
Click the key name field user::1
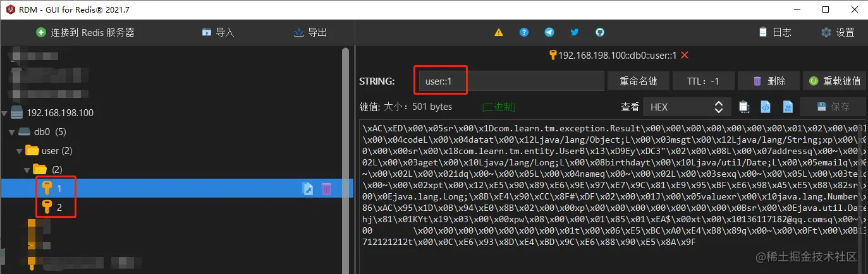coord(511,81)
